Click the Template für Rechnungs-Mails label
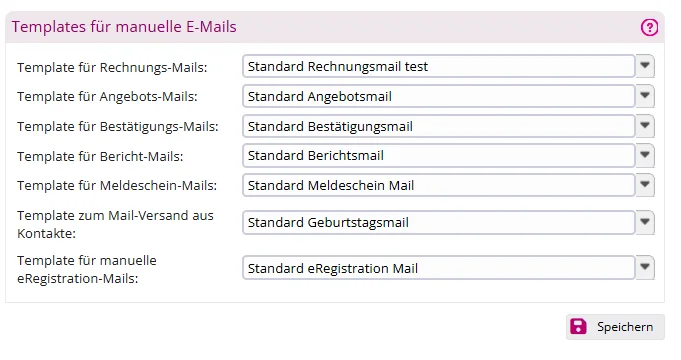 pyautogui.click(x=112, y=67)
